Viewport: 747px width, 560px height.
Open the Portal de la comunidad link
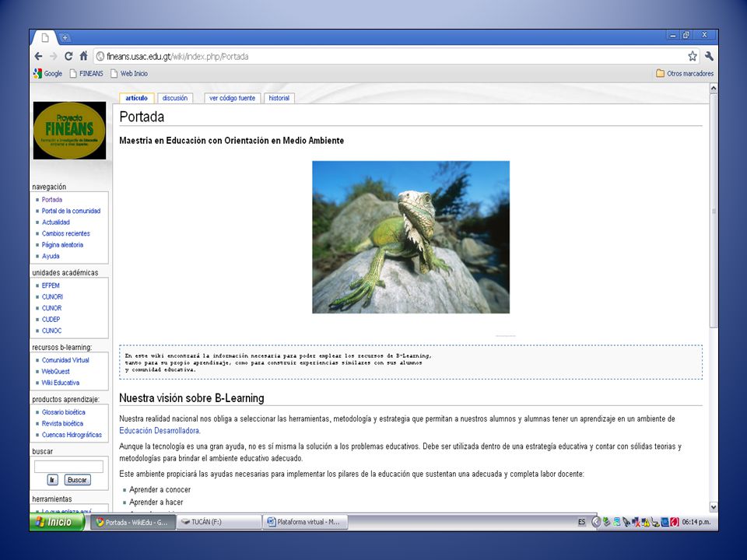click(x=71, y=211)
